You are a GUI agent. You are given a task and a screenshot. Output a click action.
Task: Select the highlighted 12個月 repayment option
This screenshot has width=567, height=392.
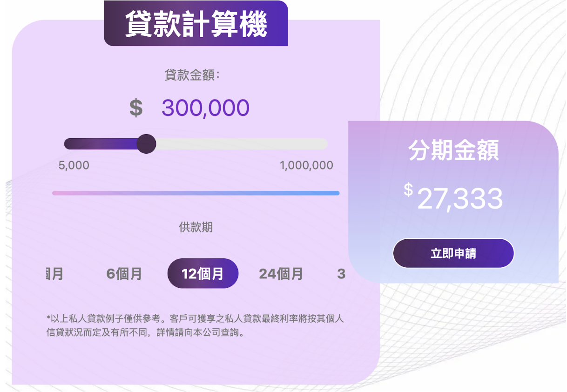[x=203, y=274]
